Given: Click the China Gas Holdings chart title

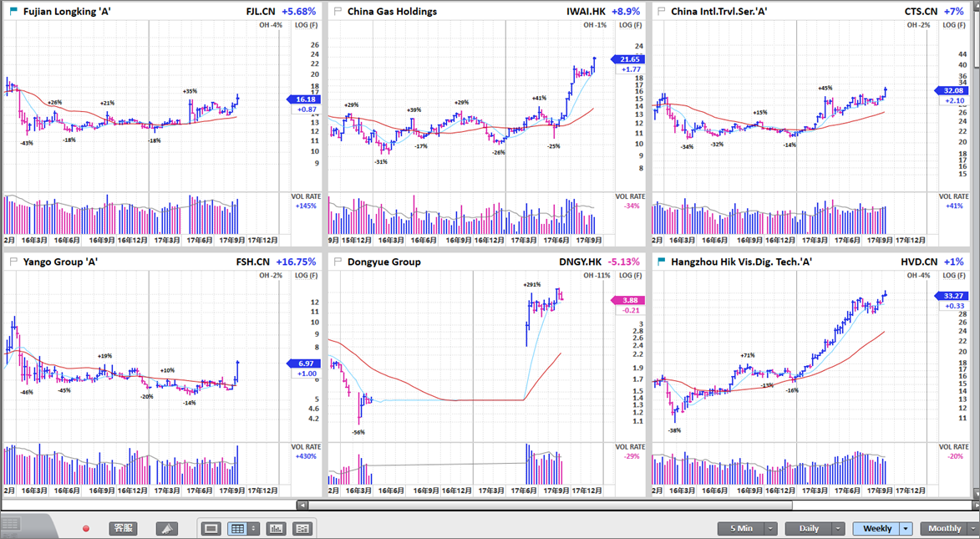Looking at the screenshot, I should (x=392, y=11).
